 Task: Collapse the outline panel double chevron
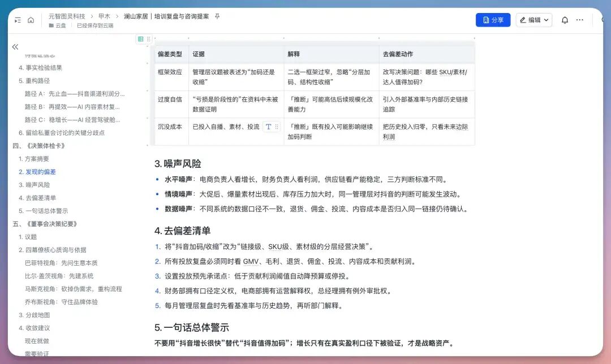click(15, 47)
